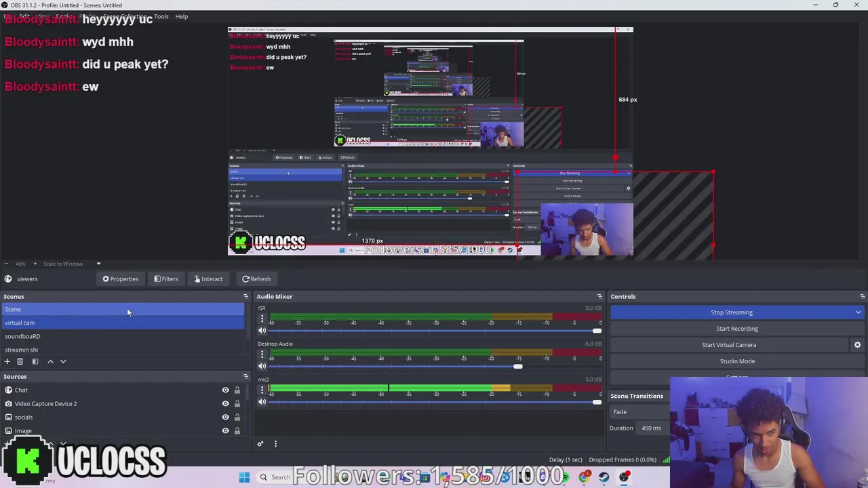The width and height of the screenshot is (868, 488).
Task: Select the Video Capture Device 2 source
Action: [123, 404]
